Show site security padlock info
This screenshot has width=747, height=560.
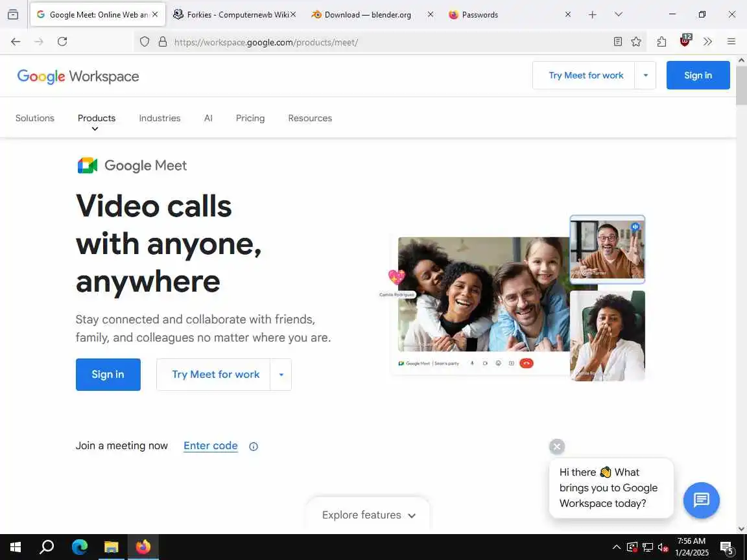(x=163, y=42)
